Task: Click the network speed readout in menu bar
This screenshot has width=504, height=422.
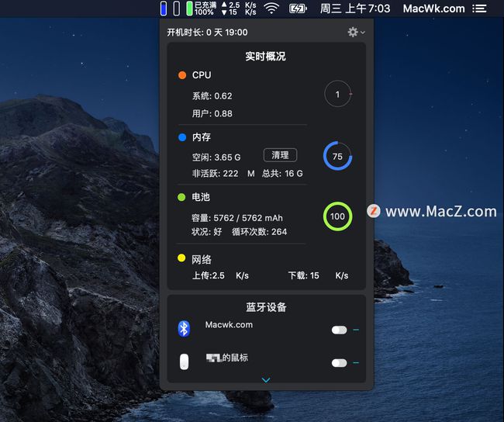Action: [x=238, y=9]
